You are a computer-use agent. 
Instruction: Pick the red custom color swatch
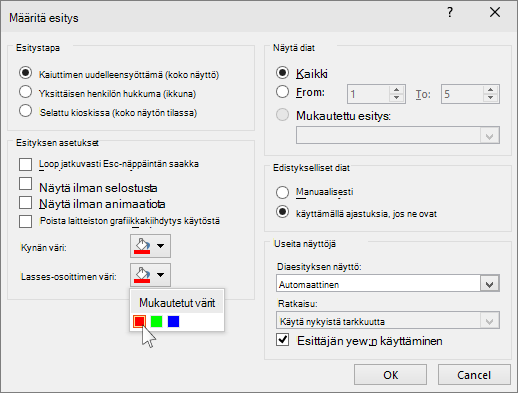tap(139, 321)
